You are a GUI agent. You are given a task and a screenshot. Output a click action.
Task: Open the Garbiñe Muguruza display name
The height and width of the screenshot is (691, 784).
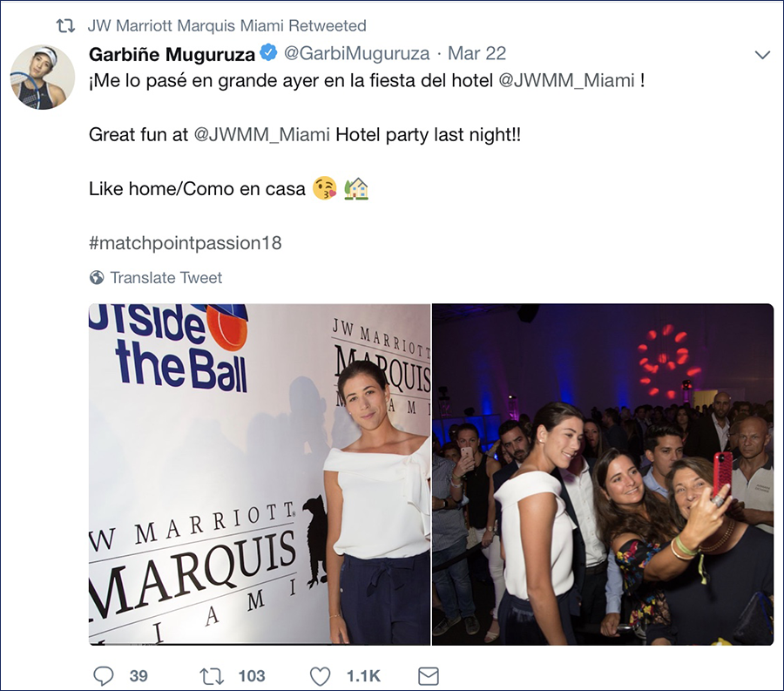coord(172,53)
